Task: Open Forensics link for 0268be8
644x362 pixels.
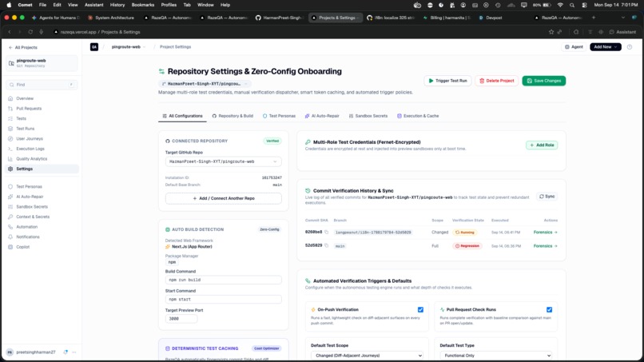Action: click(x=545, y=233)
